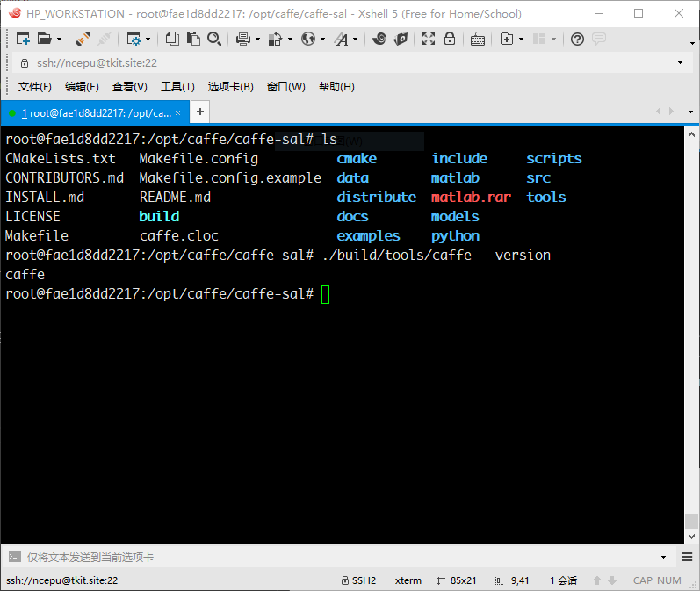Click the Print toolbar icon

click(243, 40)
